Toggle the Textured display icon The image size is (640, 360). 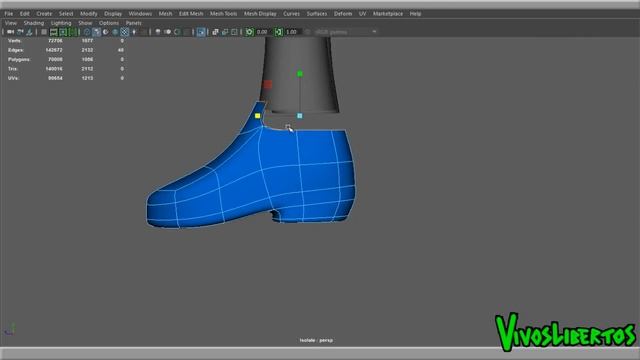pyautogui.click(x=124, y=32)
